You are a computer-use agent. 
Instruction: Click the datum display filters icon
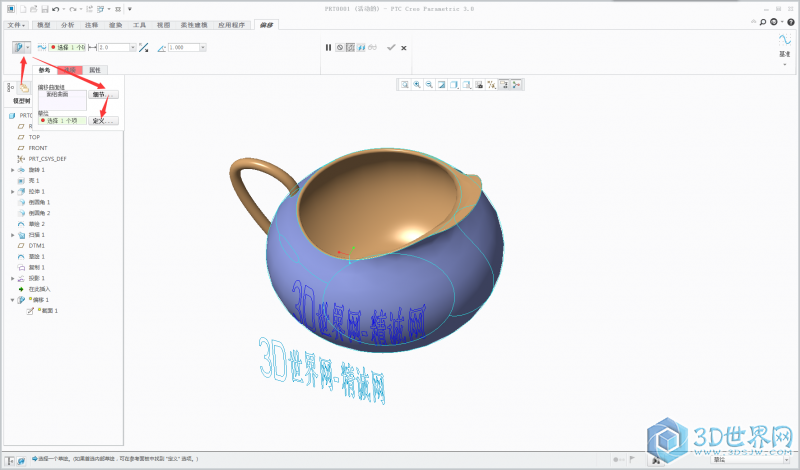(491, 85)
